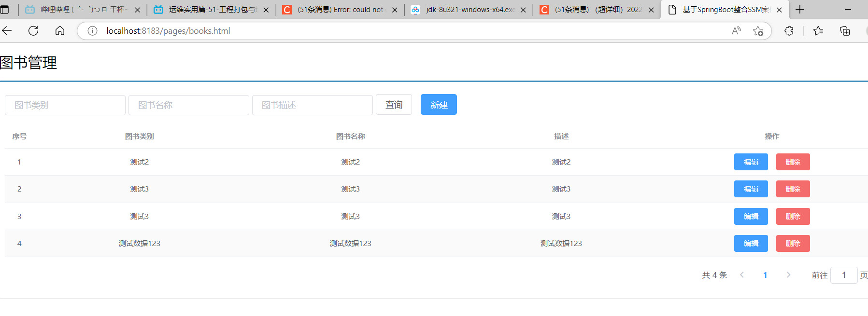Go back to the previous page
Screen dimensions: 868x316
[x=7, y=31]
